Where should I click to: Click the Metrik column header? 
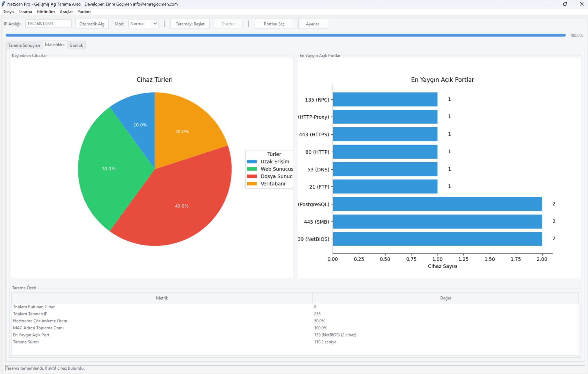pyautogui.click(x=162, y=298)
